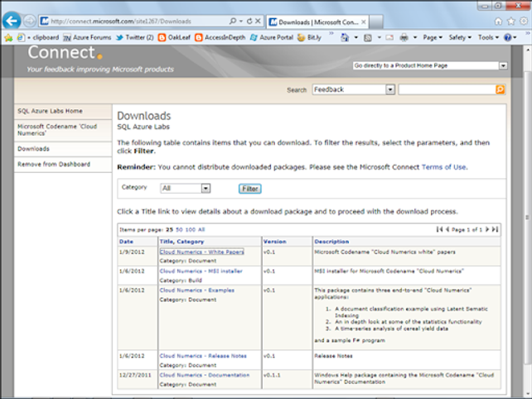Click the Print icon in command bar
The image size is (532, 399).
(x=404, y=37)
